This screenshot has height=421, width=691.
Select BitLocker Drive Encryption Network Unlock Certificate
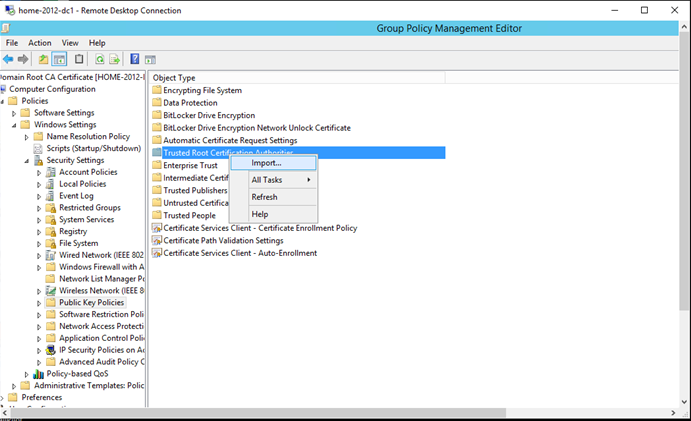coord(257,128)
